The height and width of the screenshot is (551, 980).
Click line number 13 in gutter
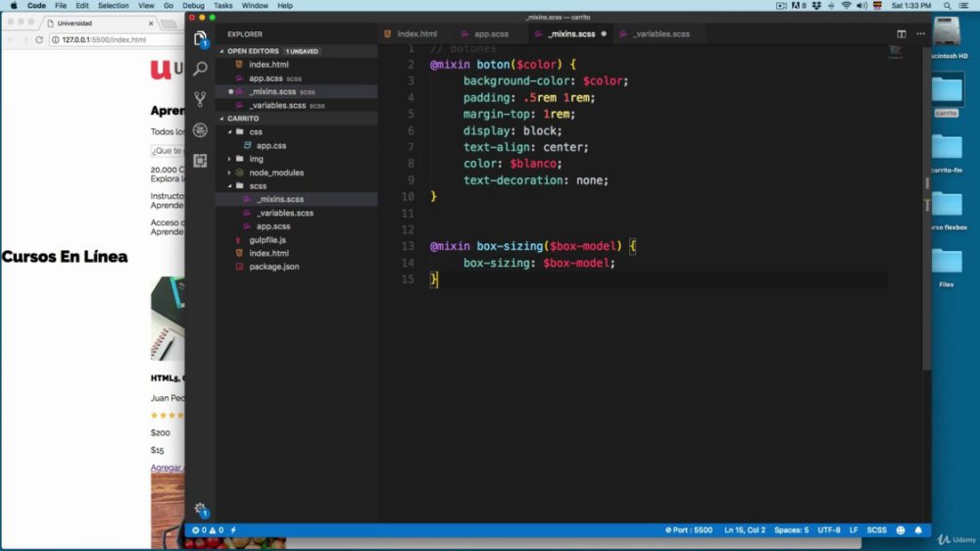tap(408, 246)
